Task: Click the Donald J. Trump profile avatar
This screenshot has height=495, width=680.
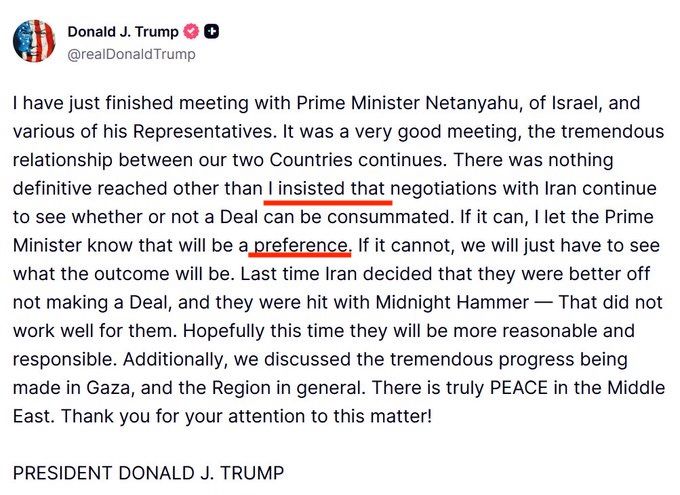Action: [34, 41]
